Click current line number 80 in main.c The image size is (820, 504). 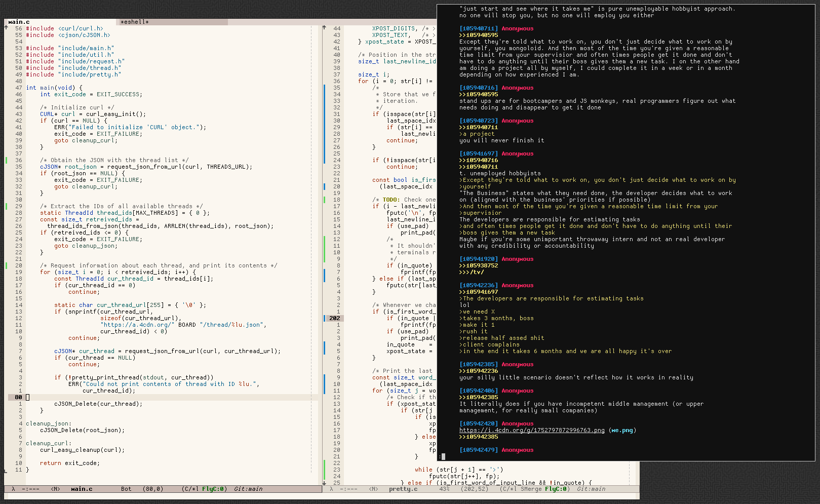(18, 397)
